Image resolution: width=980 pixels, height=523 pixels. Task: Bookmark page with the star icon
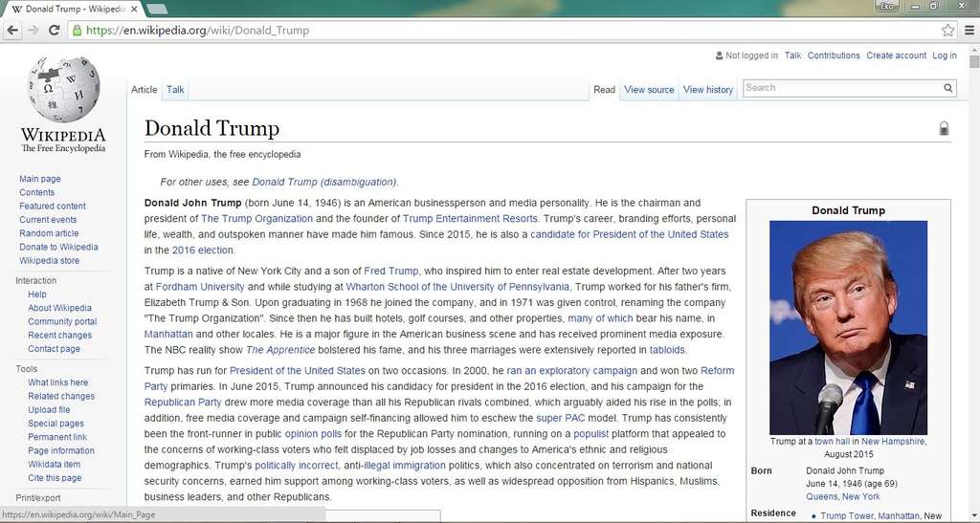click(947, 30)
